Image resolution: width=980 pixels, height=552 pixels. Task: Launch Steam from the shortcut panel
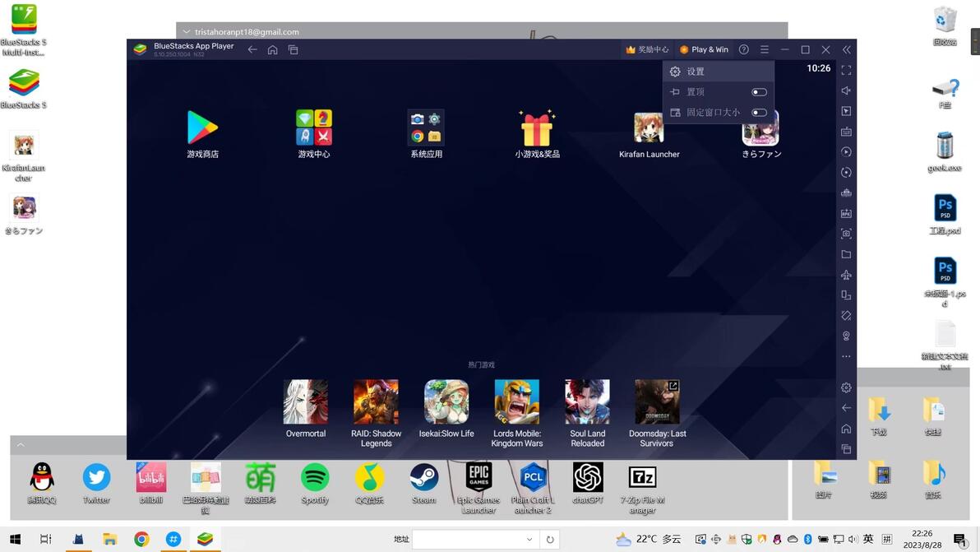tap(423, 483)
